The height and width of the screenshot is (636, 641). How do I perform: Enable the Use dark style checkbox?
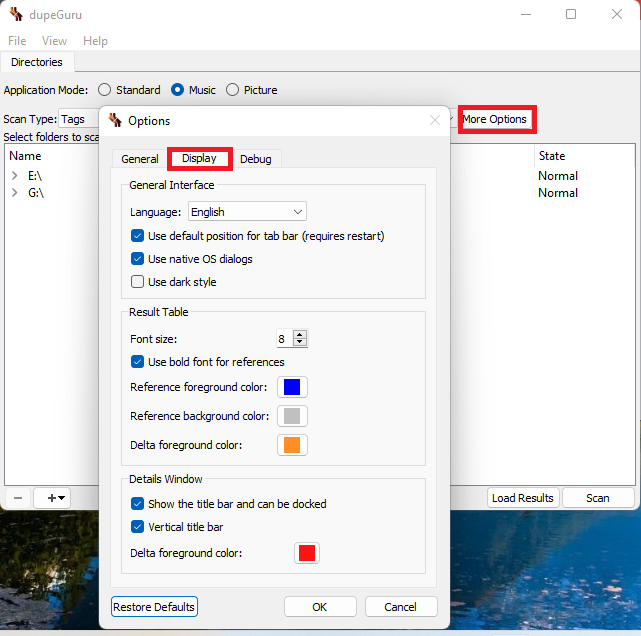[x=138, y=282]
